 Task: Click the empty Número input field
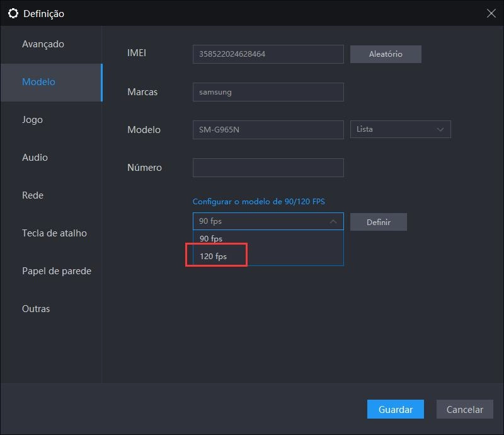click(268, 168)
